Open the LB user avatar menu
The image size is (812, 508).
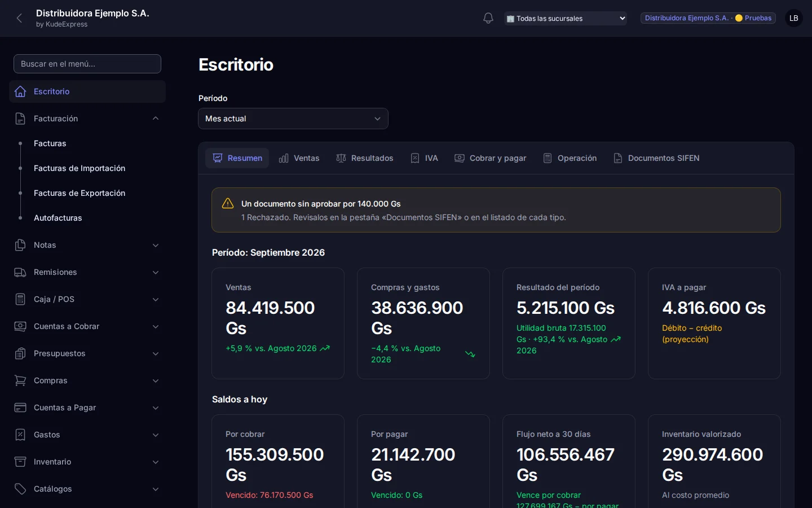coord(794,18)
